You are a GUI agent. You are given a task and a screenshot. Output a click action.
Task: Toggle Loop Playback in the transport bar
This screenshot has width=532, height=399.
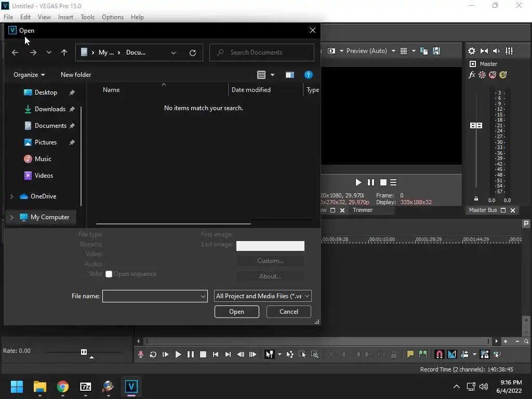pos(153,354)
